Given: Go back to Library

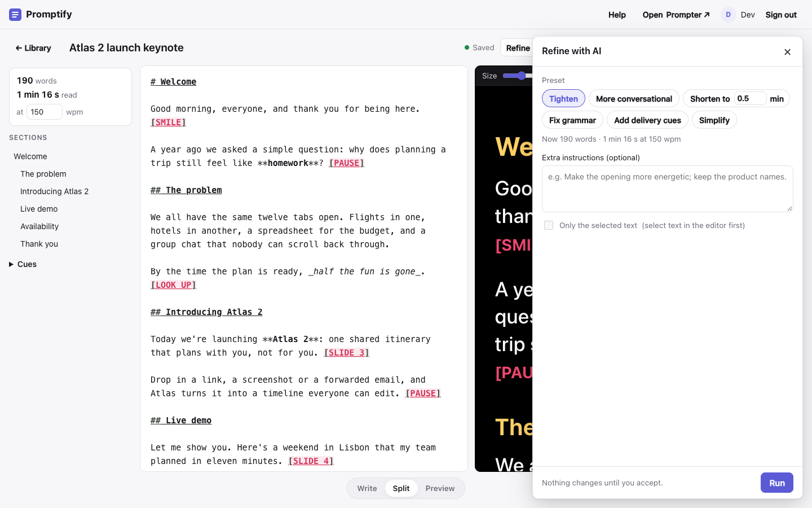Looking at the screenshot, I should 33,48.
